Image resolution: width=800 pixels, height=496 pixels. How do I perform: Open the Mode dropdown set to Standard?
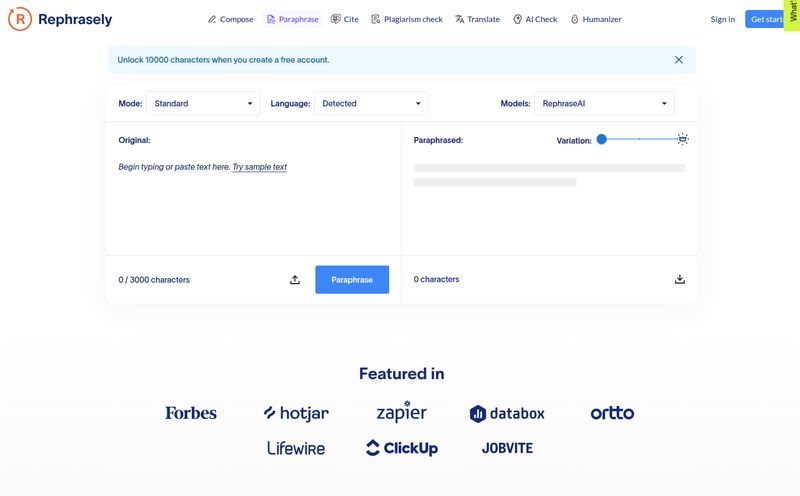coord(203,104)
